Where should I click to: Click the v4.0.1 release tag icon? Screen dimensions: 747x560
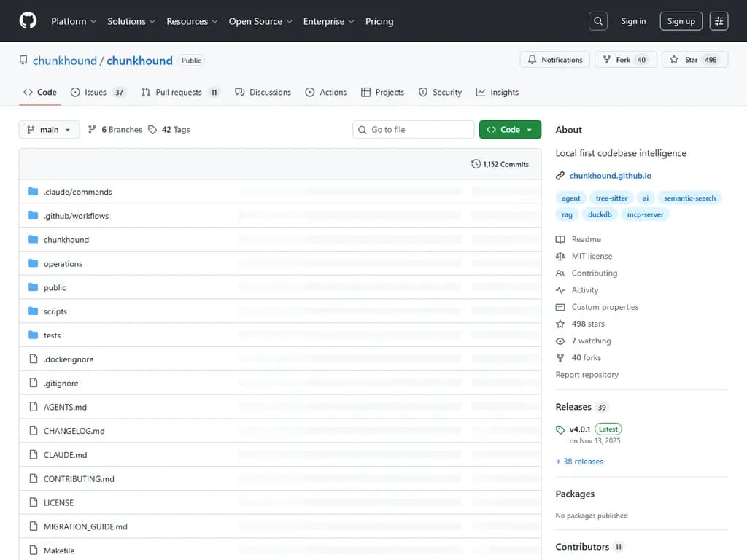click(560, 430)
